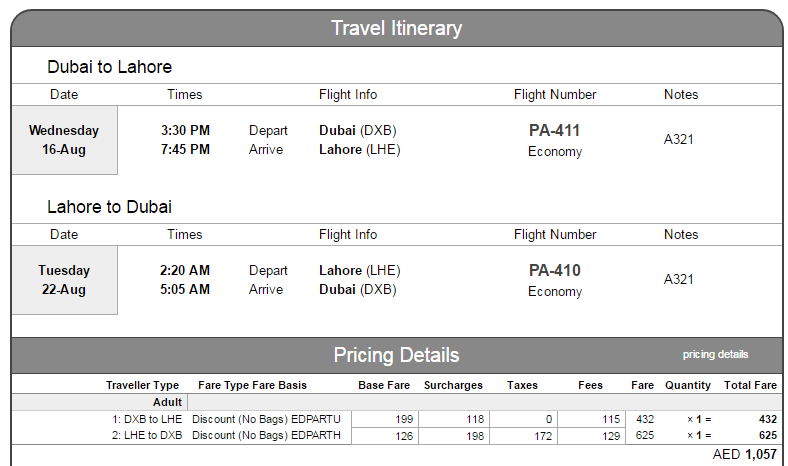The height and width of the screenshot is (466, 788).
Task: Click the Base Fare column header
Action: click(384, 385)
